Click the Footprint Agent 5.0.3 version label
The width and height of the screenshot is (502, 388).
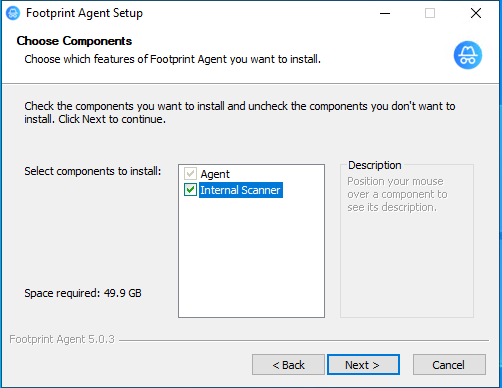[x=62, y=339]
